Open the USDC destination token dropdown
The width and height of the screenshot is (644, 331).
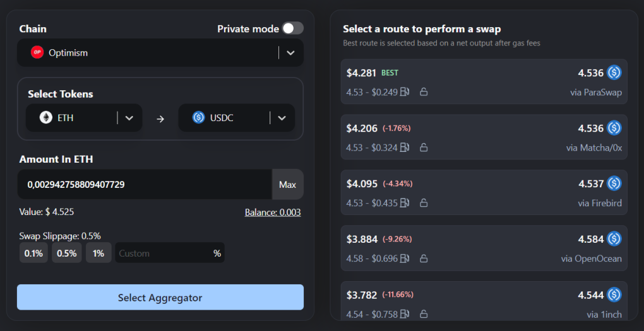[237, 118]
